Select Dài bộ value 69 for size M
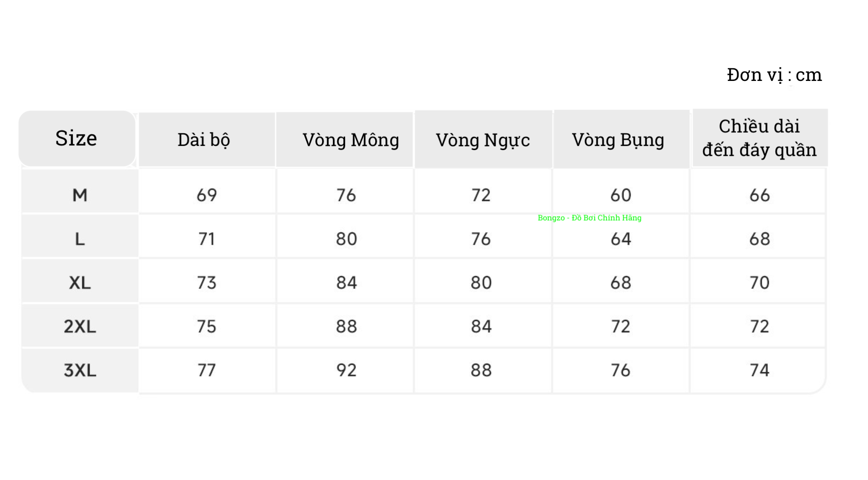This screenshot has width=868, height=480. pyautogui.click(x=206, y=195)
